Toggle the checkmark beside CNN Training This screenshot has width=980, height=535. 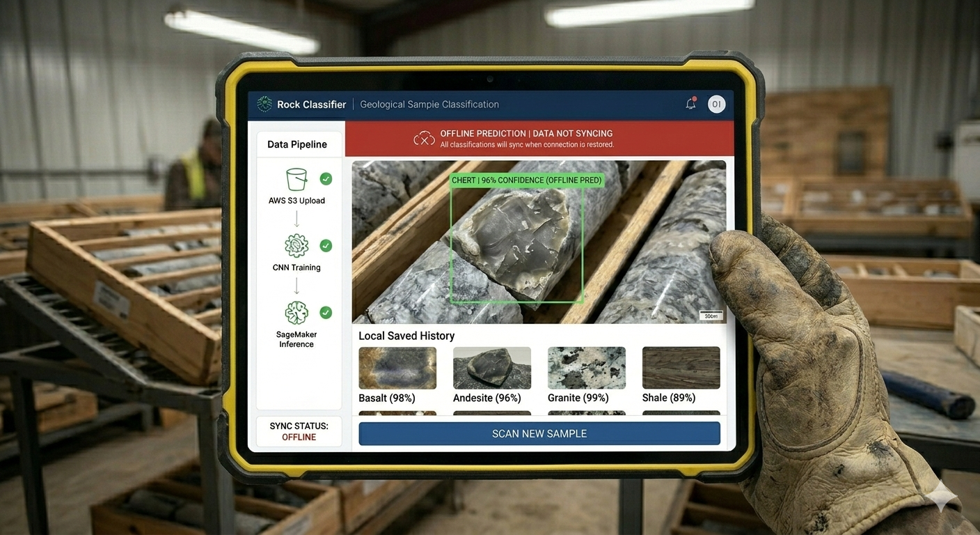[x=326, y=245]
